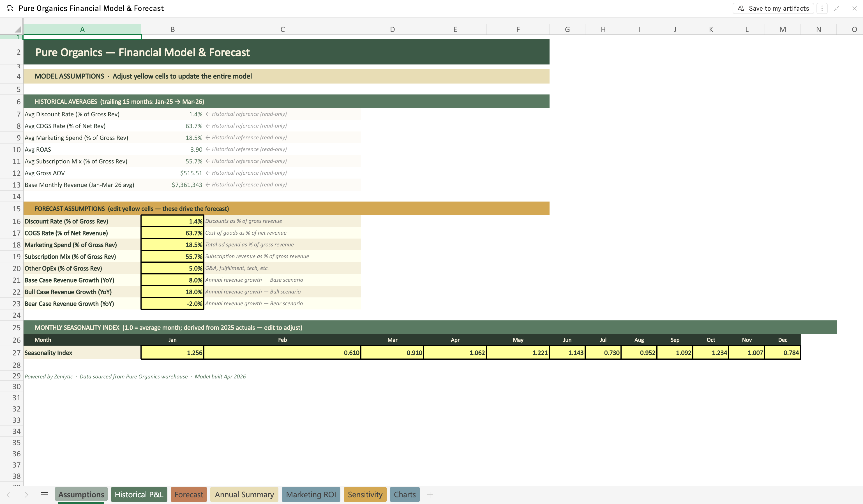This screenshot has width=863, height=504.
Task: Go to next sheet arrow
Action: click(x=26, y=494)
